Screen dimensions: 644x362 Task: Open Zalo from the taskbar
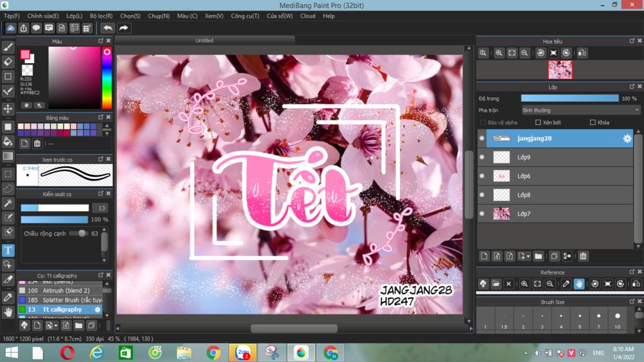point(243,353)
